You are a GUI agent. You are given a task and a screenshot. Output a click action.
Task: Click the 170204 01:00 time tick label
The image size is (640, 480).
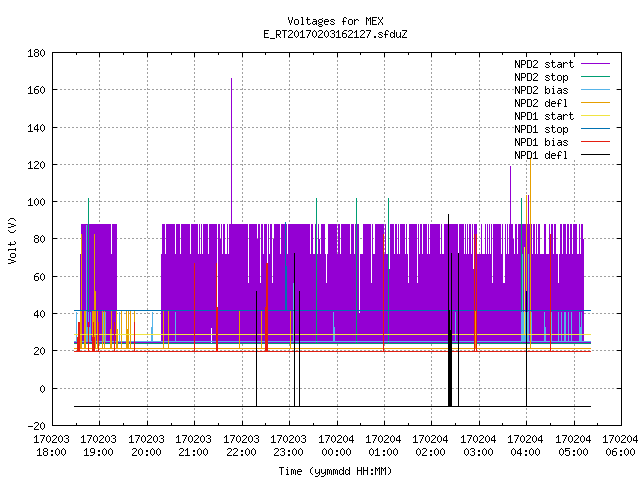tap(384, 446)
